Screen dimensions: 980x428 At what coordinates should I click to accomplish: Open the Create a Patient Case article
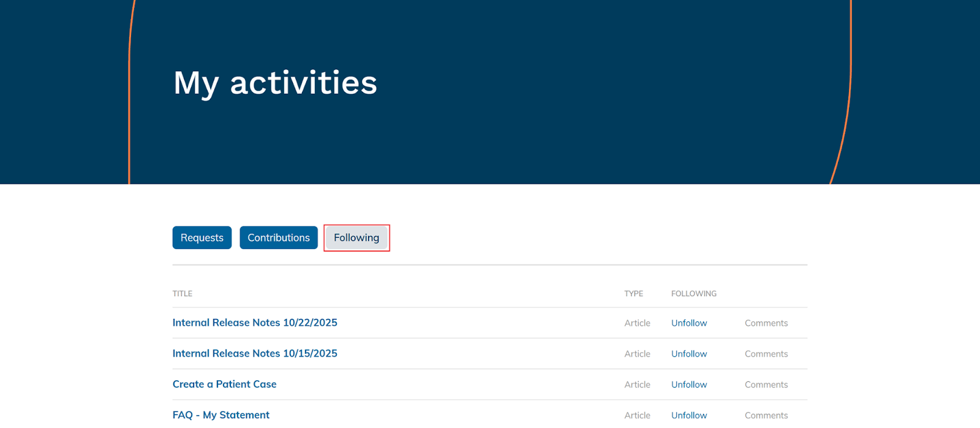click(224, 384)
